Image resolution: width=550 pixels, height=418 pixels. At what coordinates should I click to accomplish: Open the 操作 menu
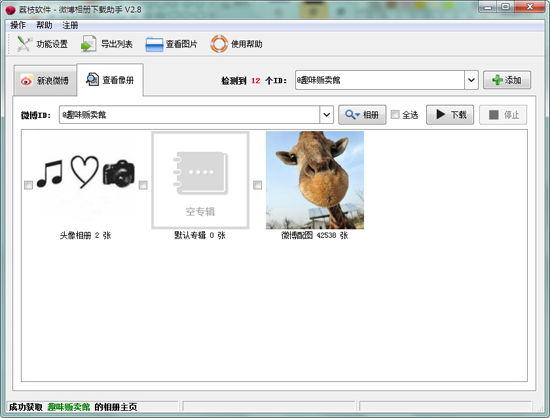[18, 25]
